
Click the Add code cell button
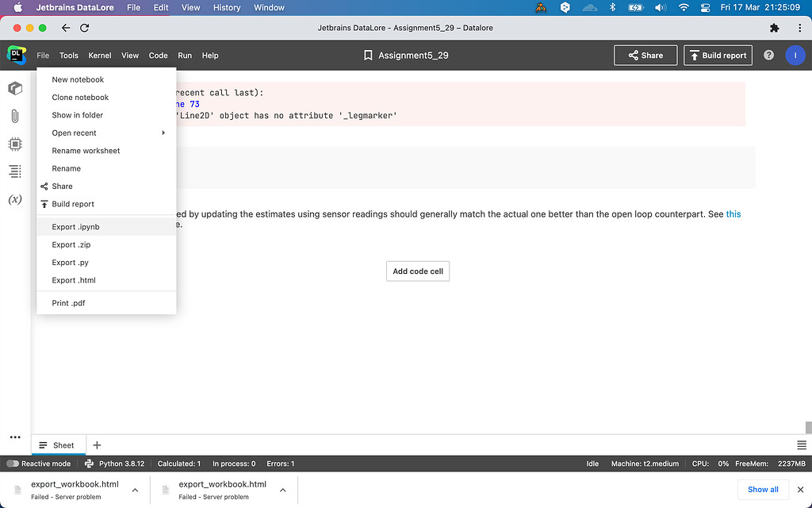point(417,271)
